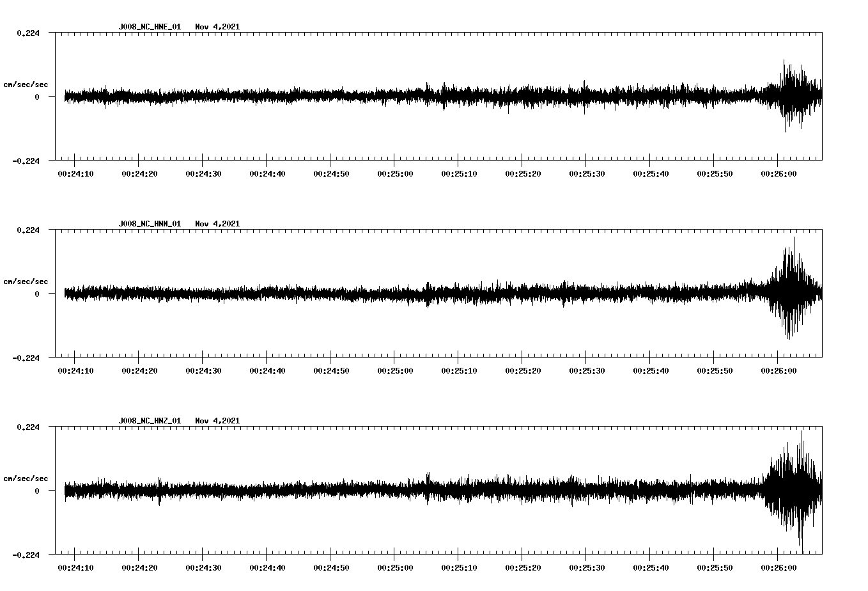
Task: Click the Nov 4,2021 date on HNE plot
Action: coord(217,27)
